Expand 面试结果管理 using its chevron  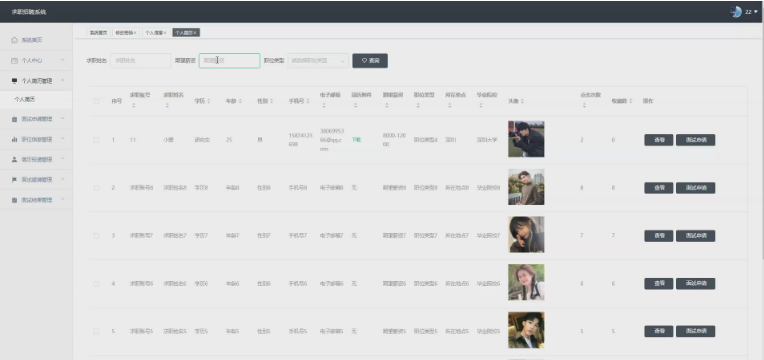click(63, 199)
